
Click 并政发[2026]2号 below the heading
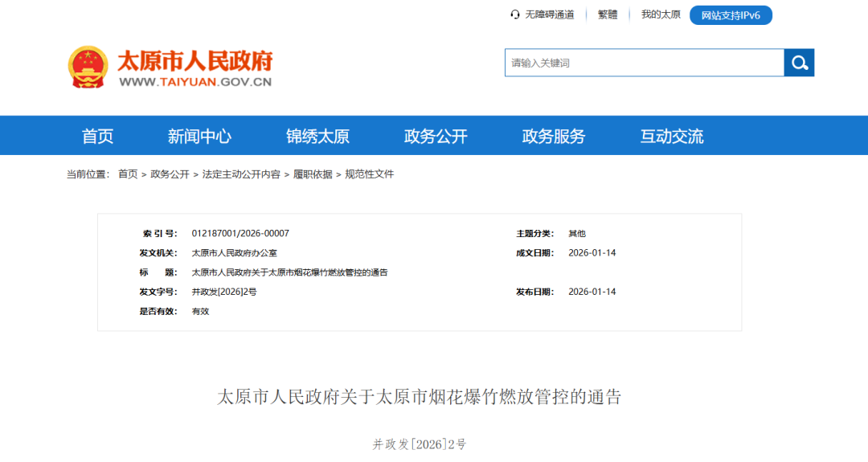pos(419,444)
